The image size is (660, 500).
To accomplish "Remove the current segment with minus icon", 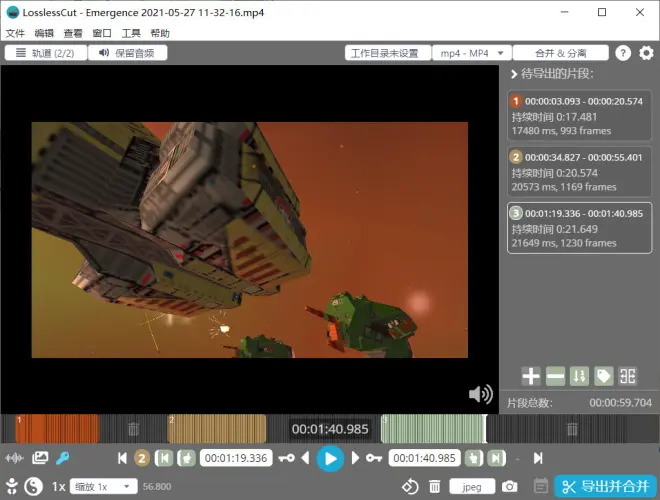I will coord(555,376).
